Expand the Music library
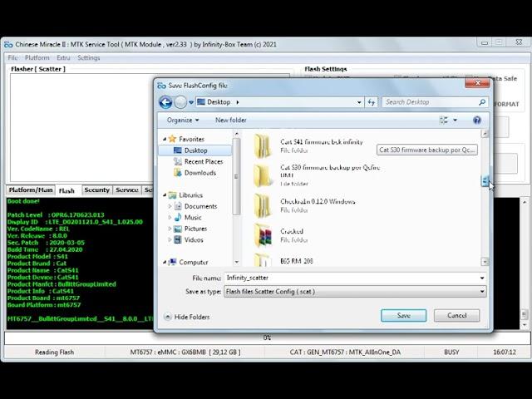 pos(170,218)
